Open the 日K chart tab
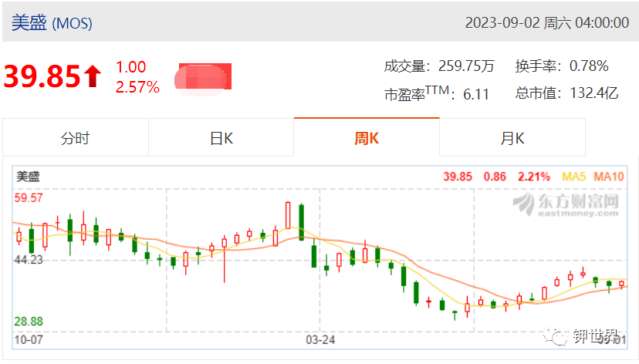 (221, 137)
